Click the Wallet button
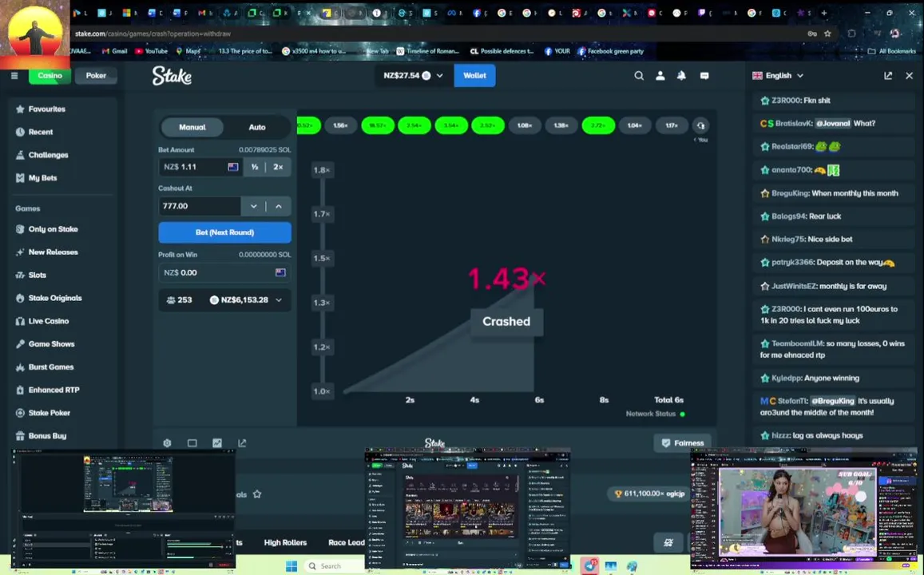The width and height of the screenshot is (924, 575). 474,75
